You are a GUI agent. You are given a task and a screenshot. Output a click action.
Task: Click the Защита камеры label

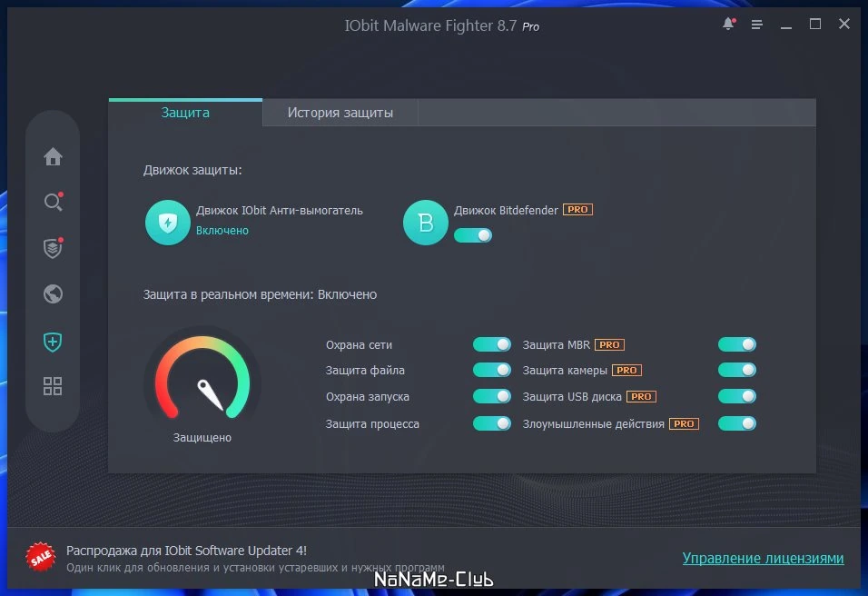point(565,370)
